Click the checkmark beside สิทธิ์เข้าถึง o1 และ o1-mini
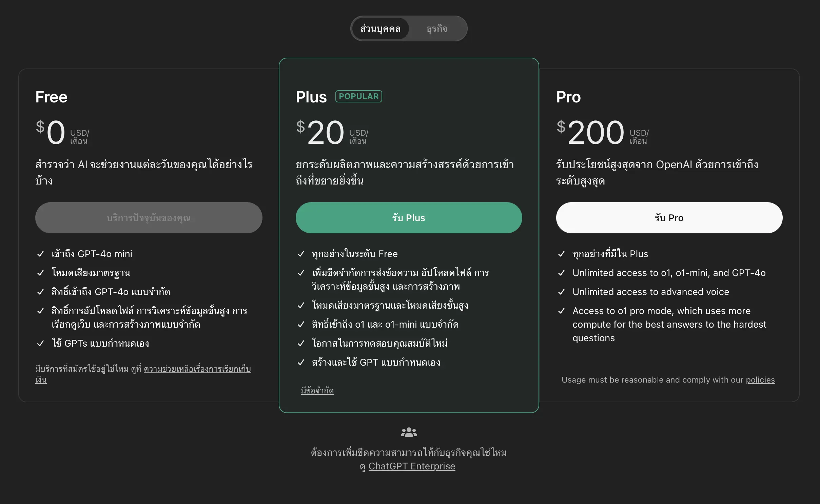This screenshot has width=820, height=504. coord(301,324)
